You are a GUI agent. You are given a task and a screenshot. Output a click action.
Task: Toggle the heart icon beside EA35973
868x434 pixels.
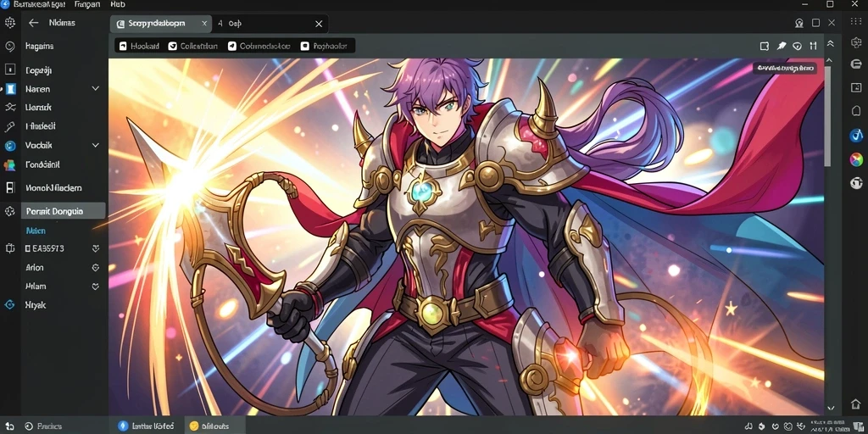[95, 248]
